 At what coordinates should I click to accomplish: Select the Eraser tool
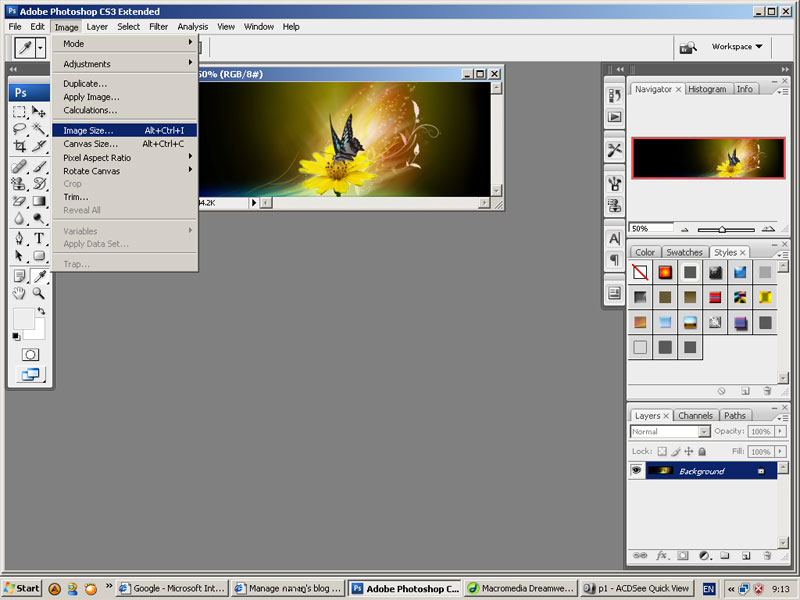click(x=19, y=201)
